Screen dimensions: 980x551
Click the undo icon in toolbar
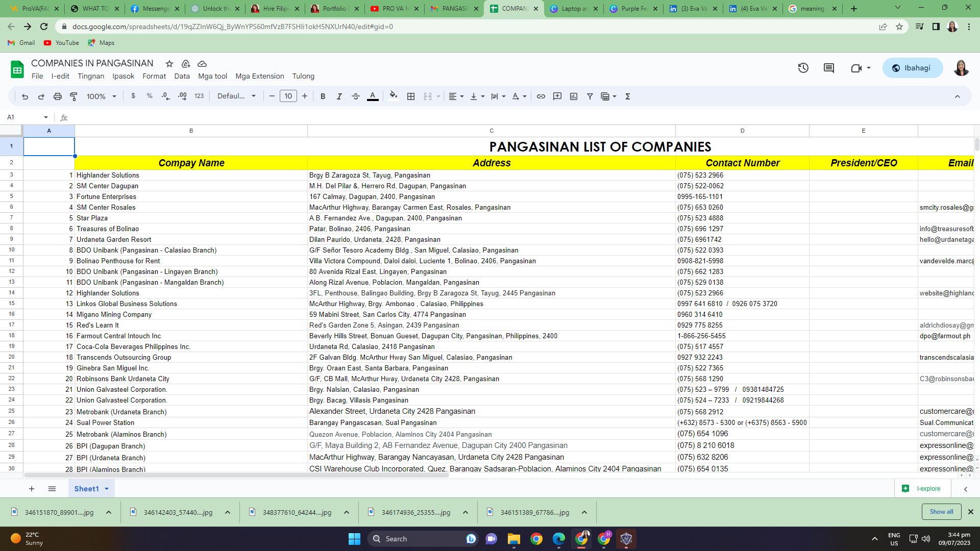click(x=25, y=96)
